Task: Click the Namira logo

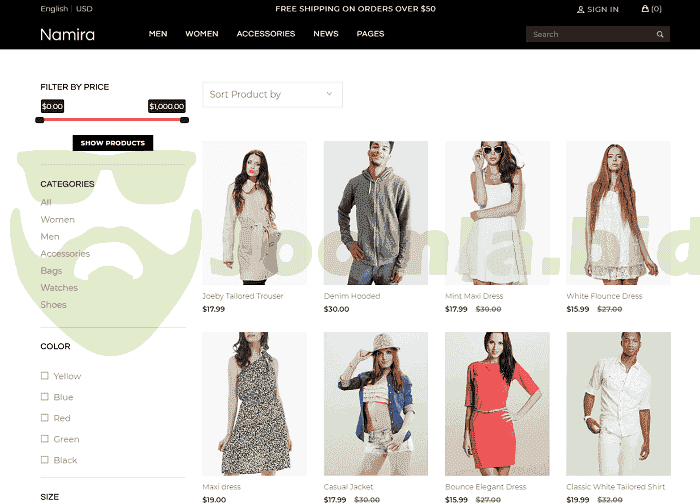Action: (x=67, y=34)
